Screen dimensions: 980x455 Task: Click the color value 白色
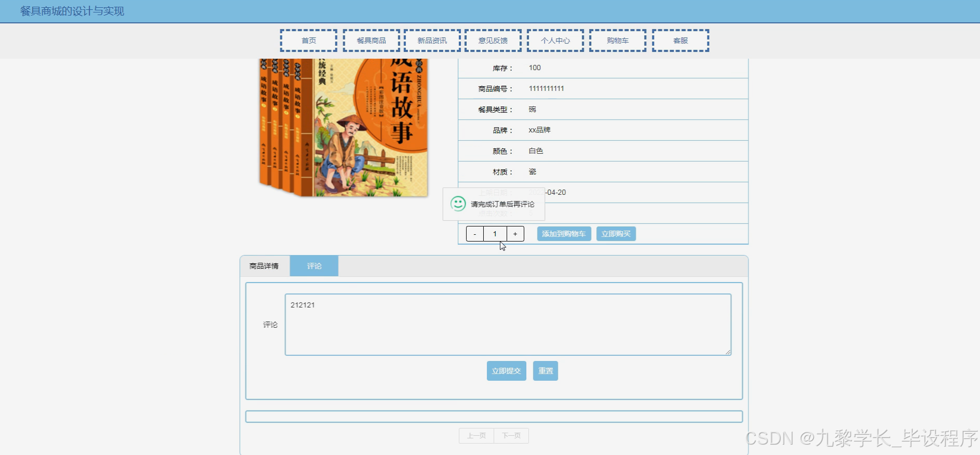(x=536, y=151)
